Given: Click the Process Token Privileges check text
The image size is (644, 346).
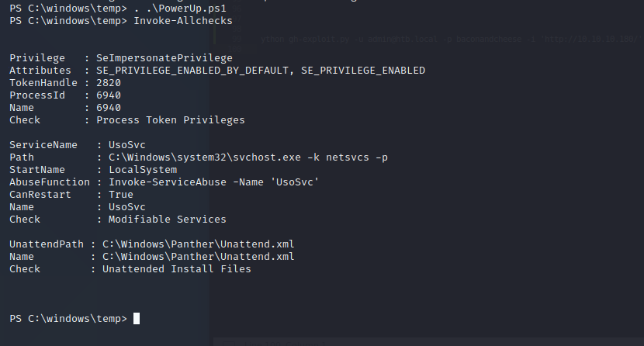Looking at the screenshot, I should pyautogui.click(x=170, y=120).
